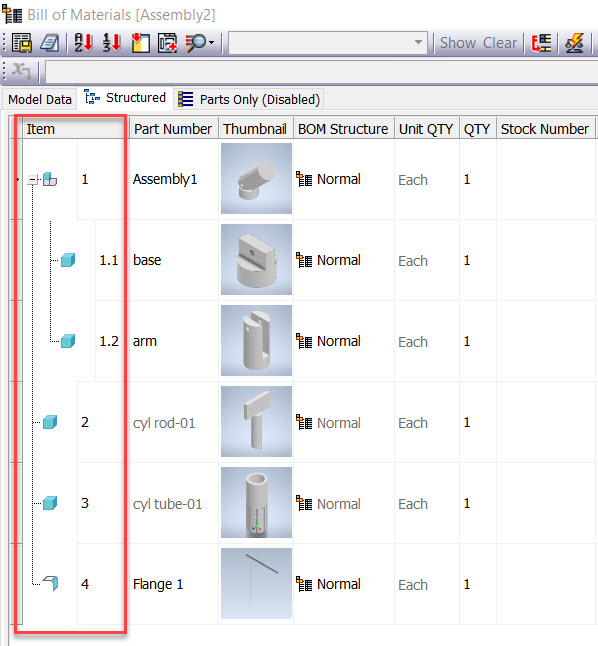Select the base part number cell
The height and width of the screenshot is (646, 598).
(x=173, y=260)
